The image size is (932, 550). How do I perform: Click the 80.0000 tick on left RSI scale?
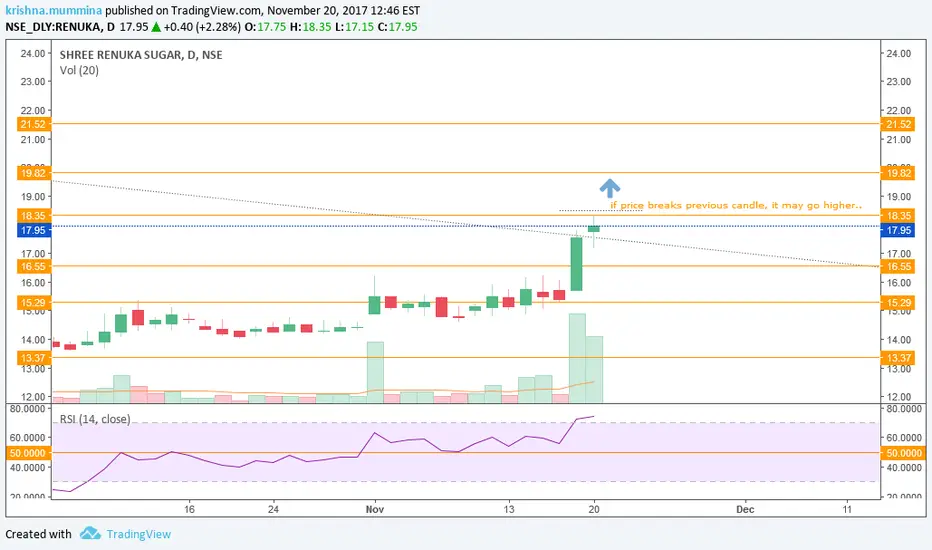pyautogui.click(x=27, y=409)
